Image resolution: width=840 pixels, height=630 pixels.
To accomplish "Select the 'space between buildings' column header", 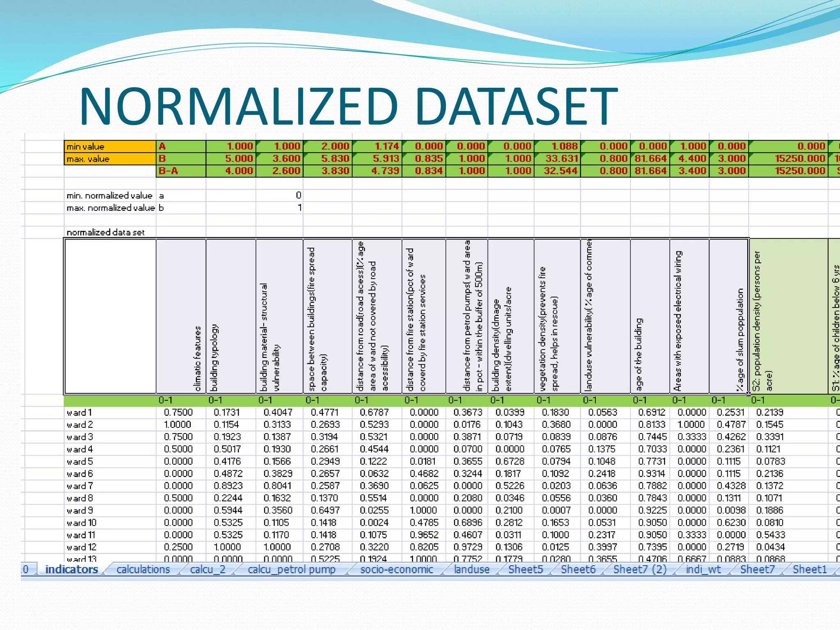I will (x=328, y=316).
